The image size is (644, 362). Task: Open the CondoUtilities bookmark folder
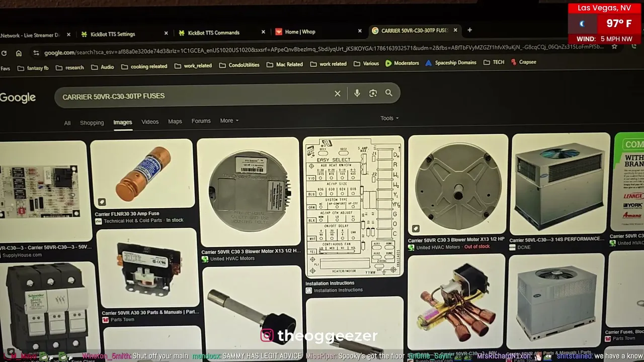[x=239, y=65]
